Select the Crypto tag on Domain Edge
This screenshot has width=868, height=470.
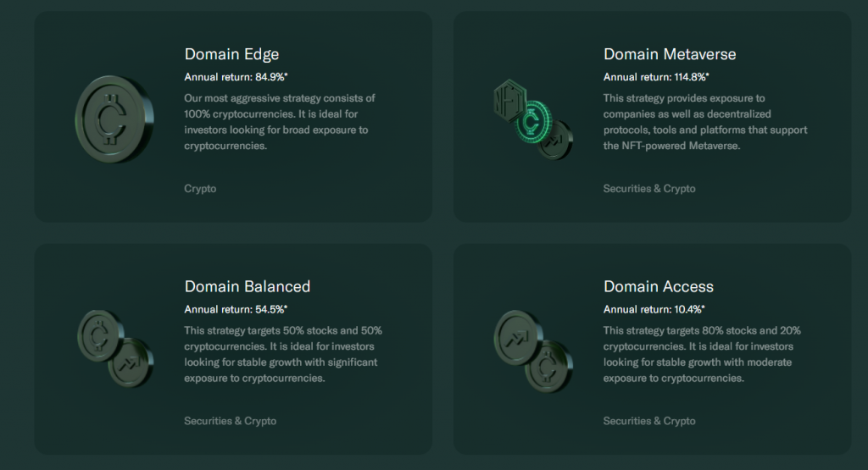click(200, 189)
